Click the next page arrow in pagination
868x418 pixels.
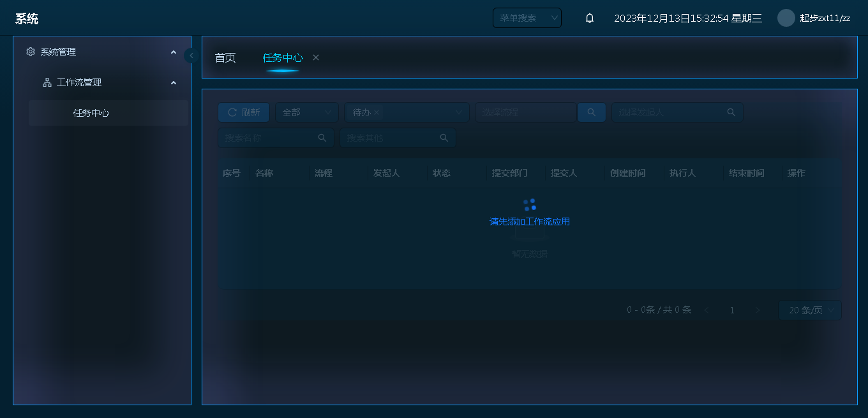point(758,310)
